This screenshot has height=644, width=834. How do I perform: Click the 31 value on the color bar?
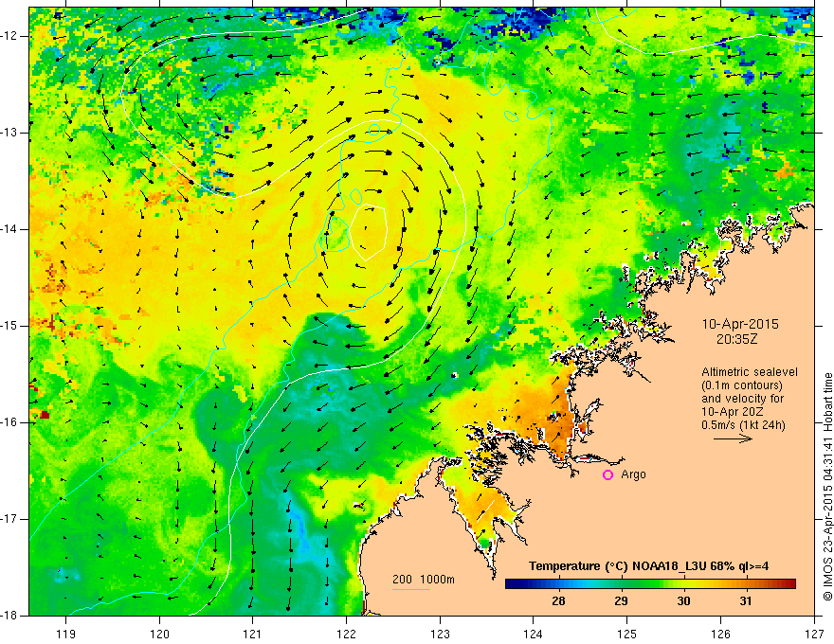pos(746,601)
